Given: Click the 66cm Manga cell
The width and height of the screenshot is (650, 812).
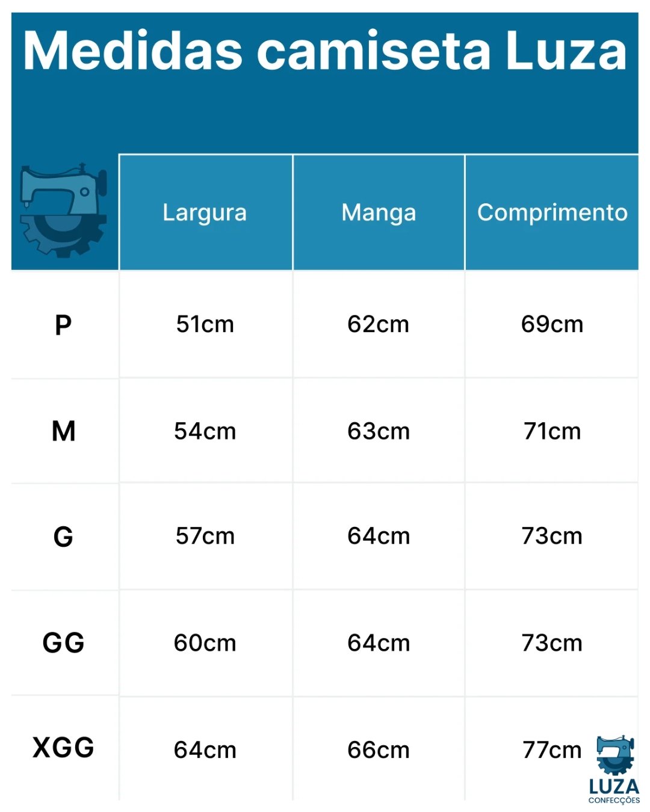Looking at the screenshot, I should tap(379, 750).
